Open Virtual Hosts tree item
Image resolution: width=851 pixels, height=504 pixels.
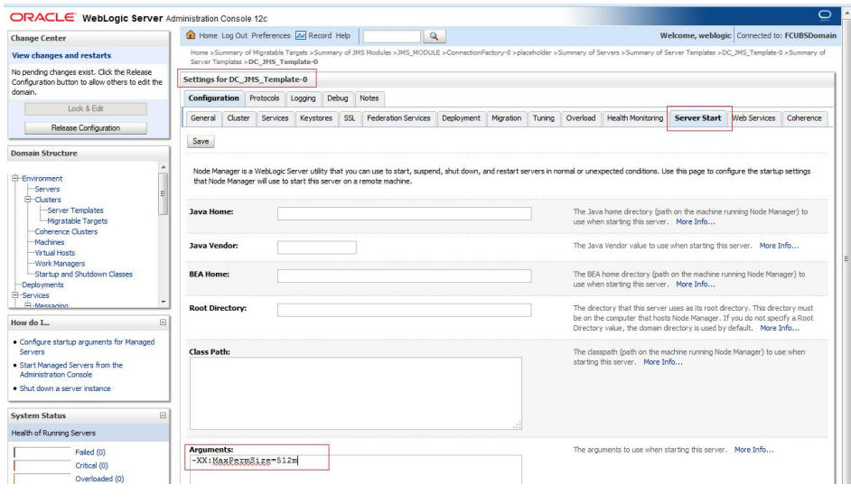[55, 252]
